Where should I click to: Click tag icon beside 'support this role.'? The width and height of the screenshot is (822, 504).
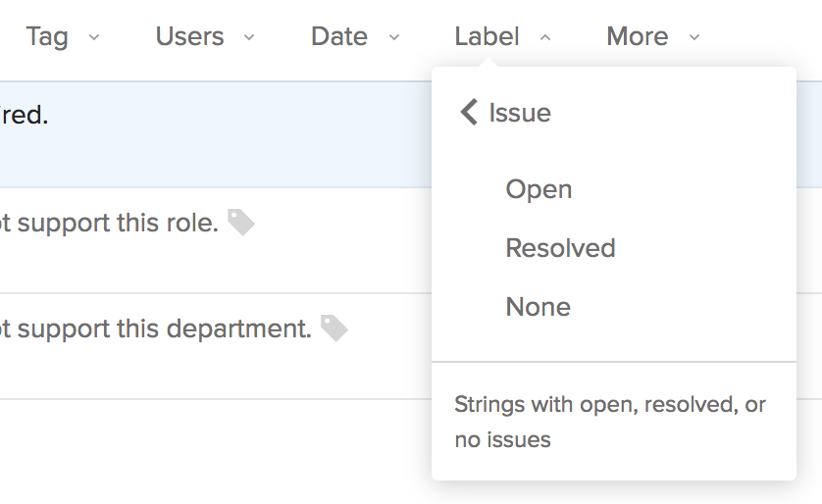point(241,223)
